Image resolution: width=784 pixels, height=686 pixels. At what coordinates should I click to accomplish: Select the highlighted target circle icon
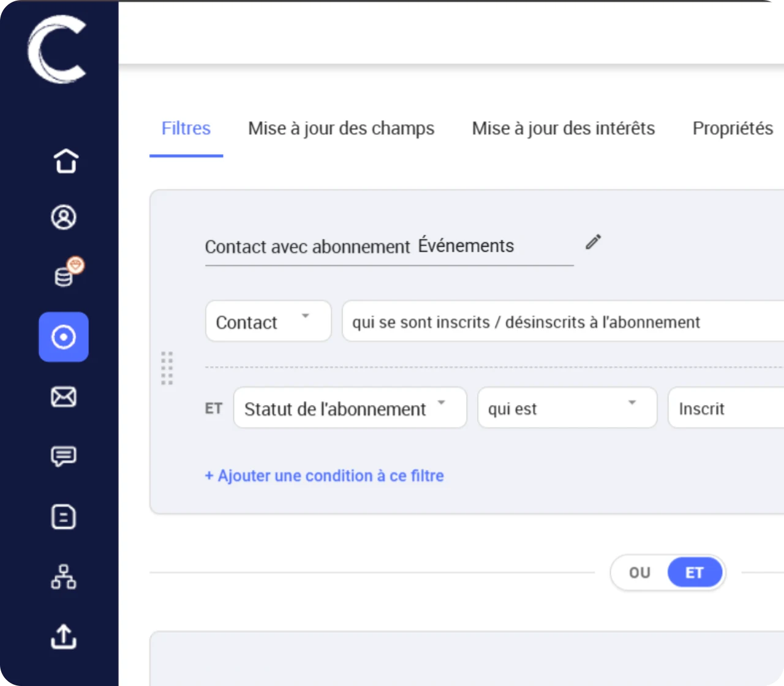[x=64, y=337]
